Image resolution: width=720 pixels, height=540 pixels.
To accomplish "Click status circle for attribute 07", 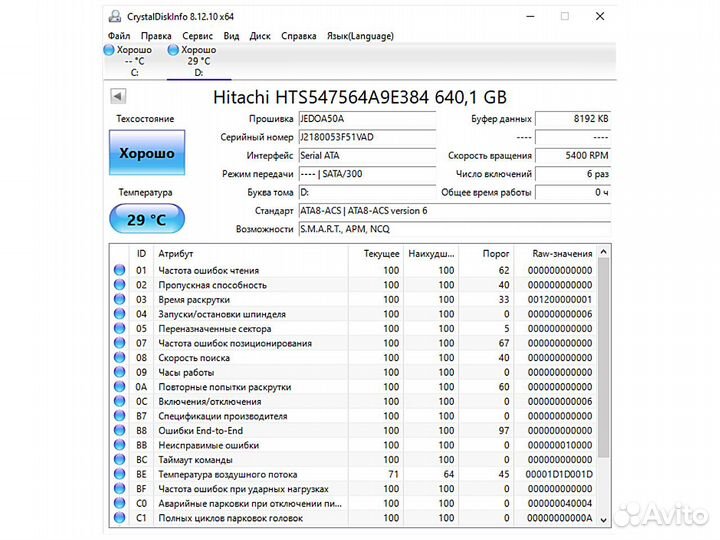I will (x=119, y=343).
